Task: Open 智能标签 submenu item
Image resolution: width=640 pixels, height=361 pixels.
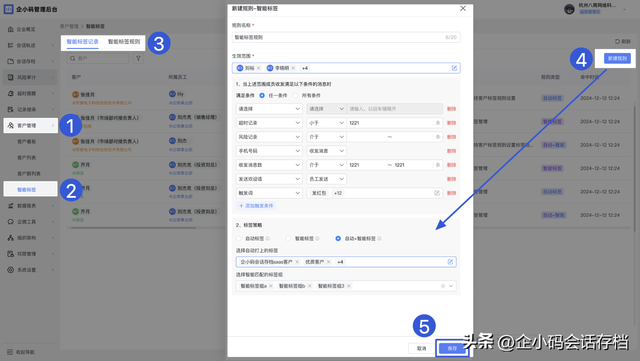Action: 31,189
